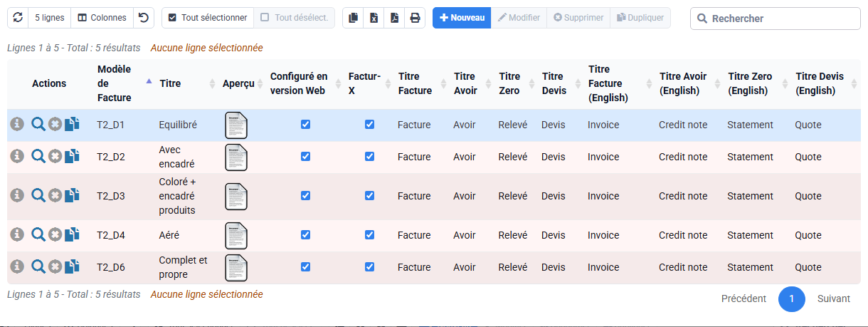The height and width of the screenshot is (327, 868).
Task: Toggle Factur-X checkbox for T2_D2
Action: point(369,156)
